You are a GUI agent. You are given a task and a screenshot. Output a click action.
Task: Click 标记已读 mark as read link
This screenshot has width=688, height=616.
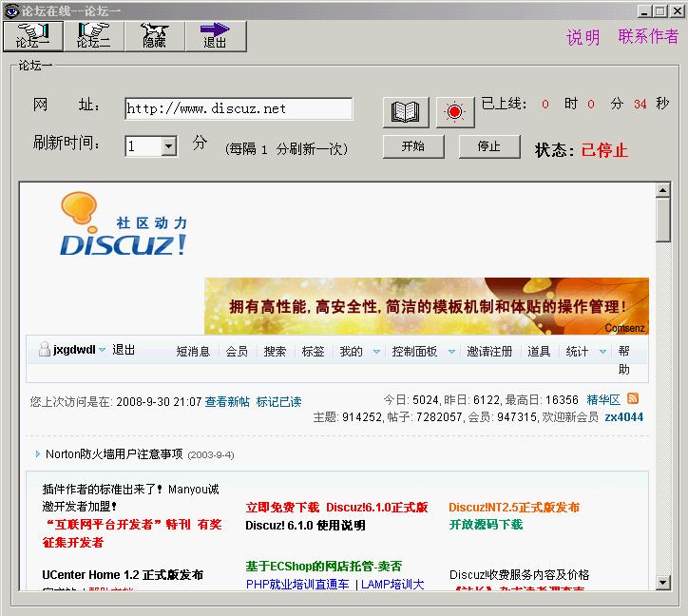(278, 402)
